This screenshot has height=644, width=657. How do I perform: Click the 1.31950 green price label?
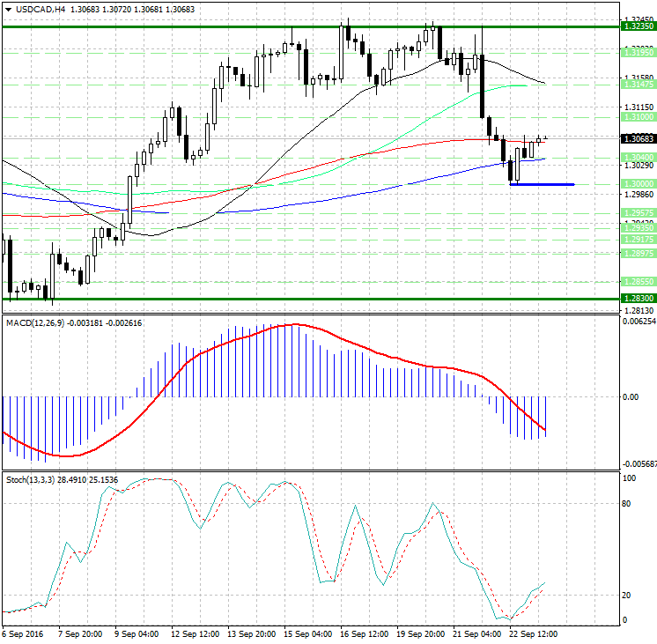coord(637,53)
